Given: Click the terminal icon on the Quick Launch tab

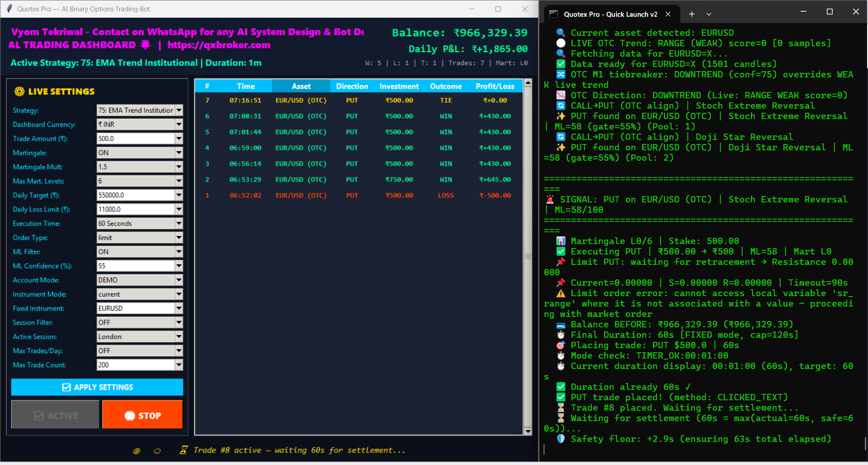Looking at the screenshot, I should pyautogui.click(x=553, y=14).
